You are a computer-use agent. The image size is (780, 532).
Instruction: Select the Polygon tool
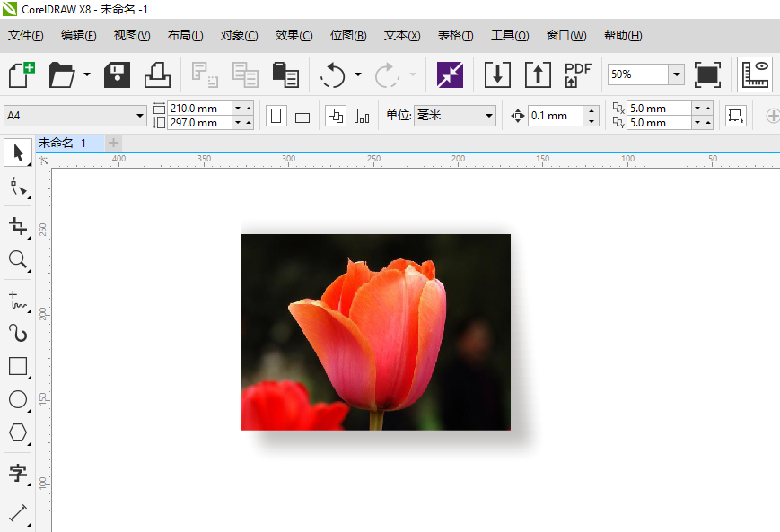(17, 432)
